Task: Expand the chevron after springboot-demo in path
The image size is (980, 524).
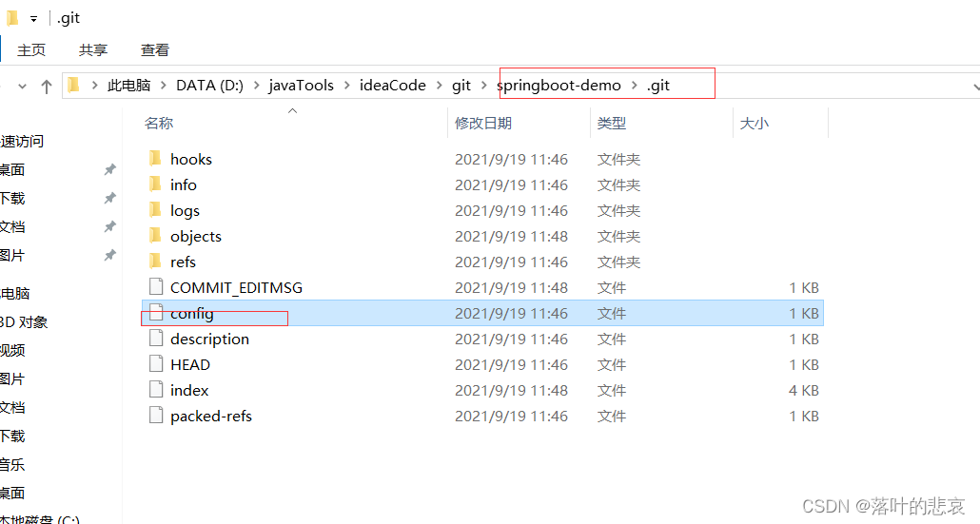Action: click(x=635, y=85)
